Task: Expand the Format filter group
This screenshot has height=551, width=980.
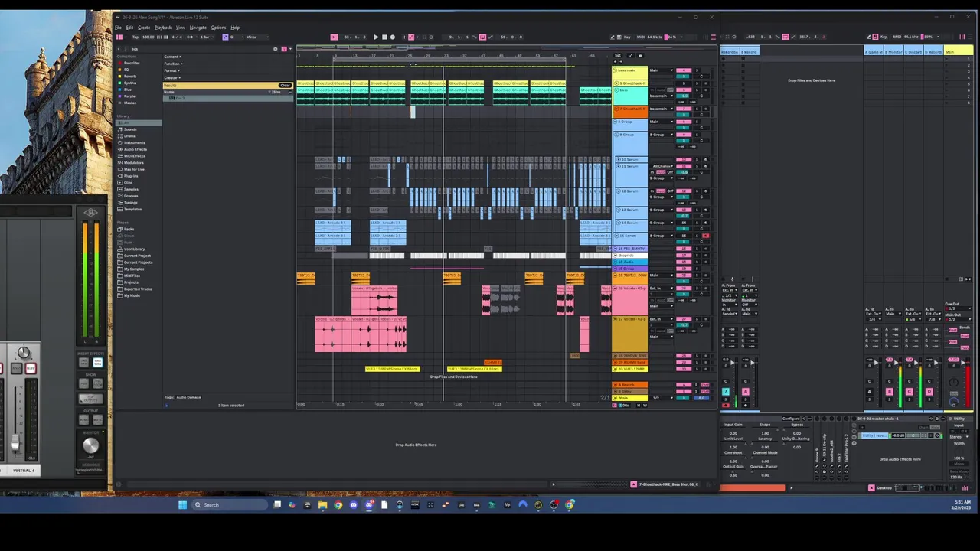Action: [x=171, y=70]
